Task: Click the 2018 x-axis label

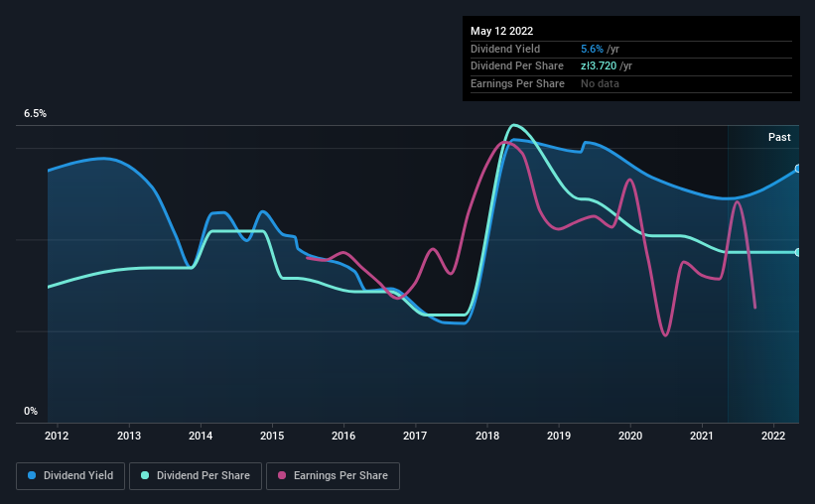Action: point(487,436)
